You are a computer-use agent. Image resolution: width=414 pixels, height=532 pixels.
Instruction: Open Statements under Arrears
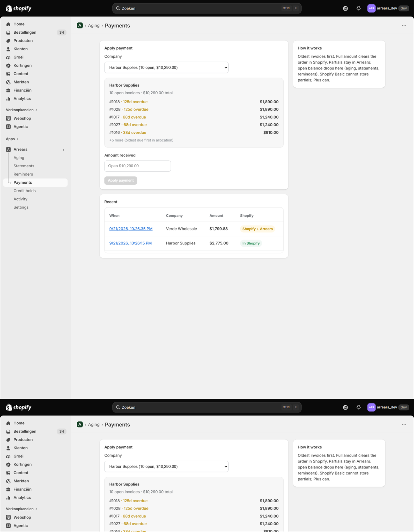(x=24, y=166)
